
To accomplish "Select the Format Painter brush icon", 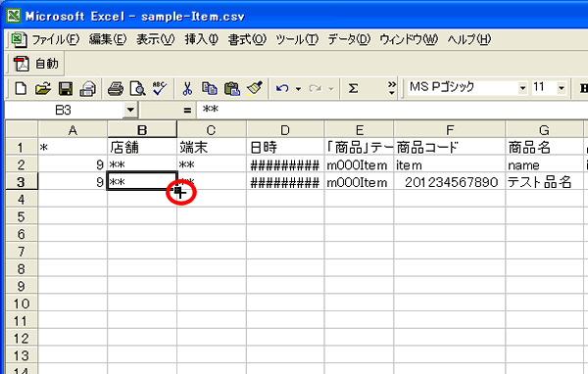I will pyautogui.click(x=255, y=88).
